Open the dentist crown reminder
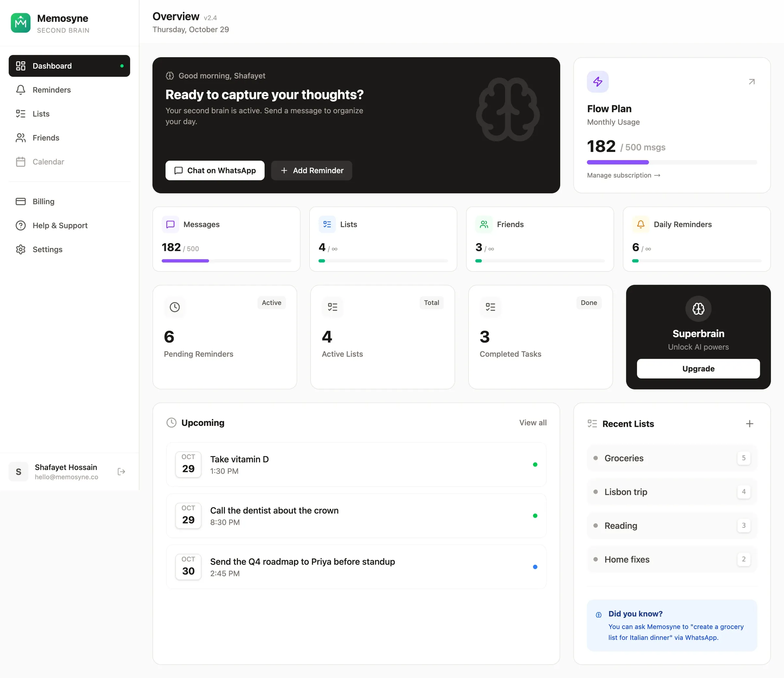The height and width of the screenshot is (678, 784). click(356, 516)
